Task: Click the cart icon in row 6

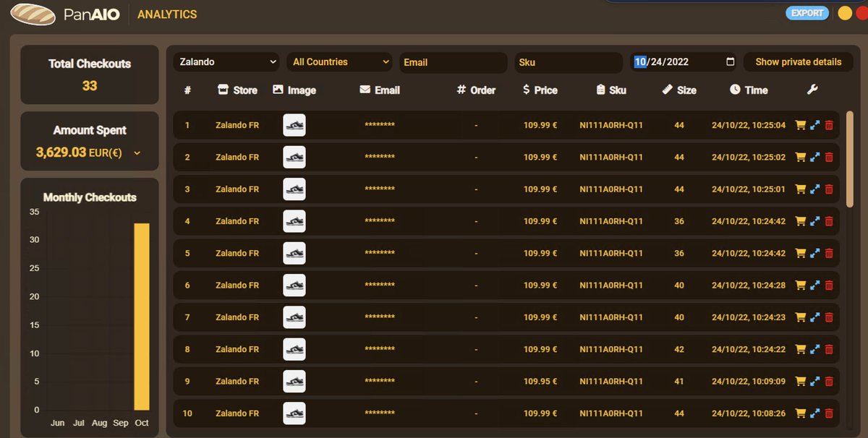Action: (x=800, y=285)
